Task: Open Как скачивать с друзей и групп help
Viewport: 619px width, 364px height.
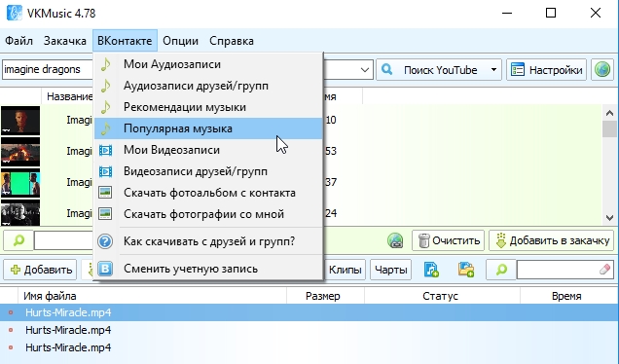Action: pyautogui.click(x=208, y=241)
